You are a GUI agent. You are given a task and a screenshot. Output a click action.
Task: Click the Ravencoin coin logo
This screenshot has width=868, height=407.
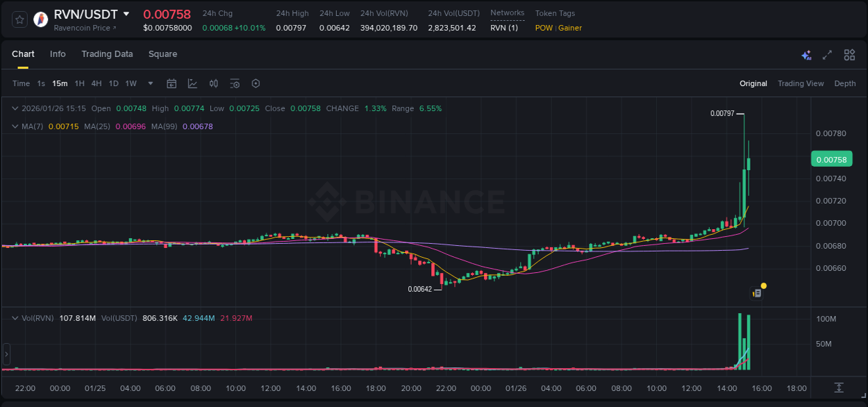point(40,19)
